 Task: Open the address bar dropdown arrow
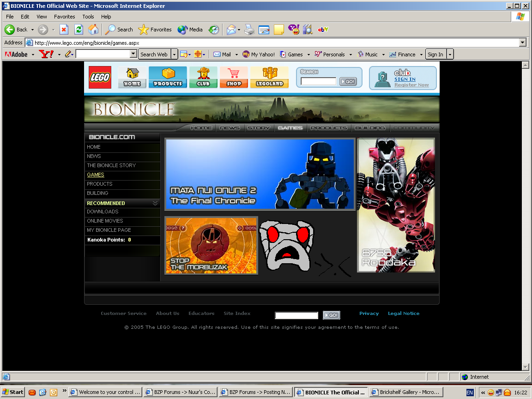click(522, 42)
